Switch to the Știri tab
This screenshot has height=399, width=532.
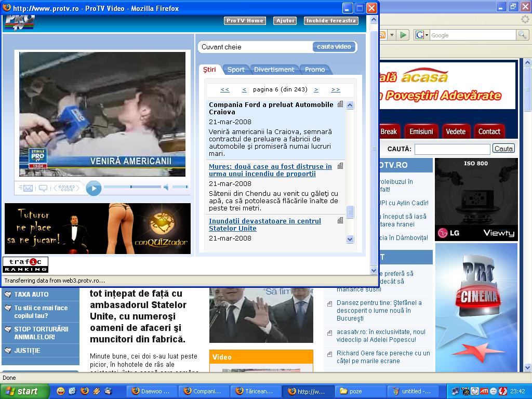pos(209,70)
